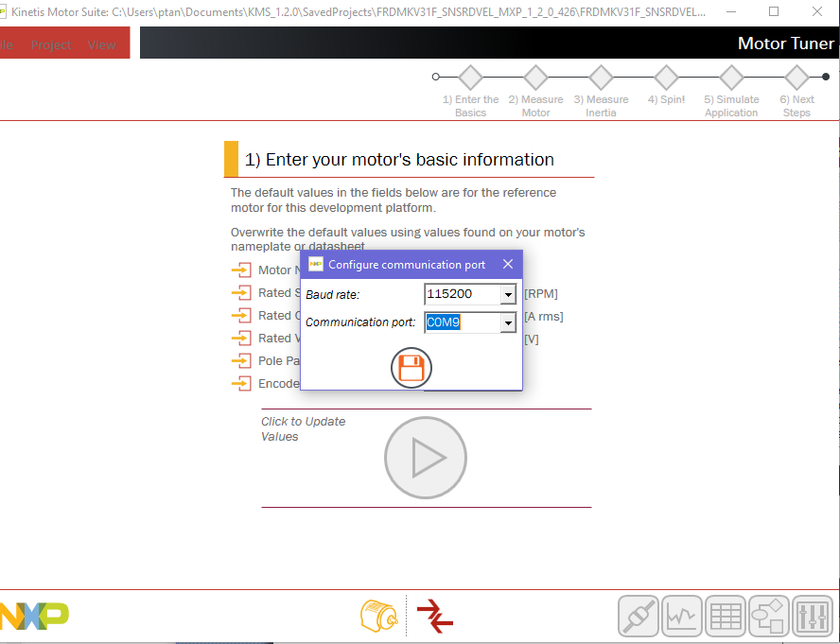Click the Encode row arrow icon
Viewport: 840px width, 644px height.
(x=241, y=384)
